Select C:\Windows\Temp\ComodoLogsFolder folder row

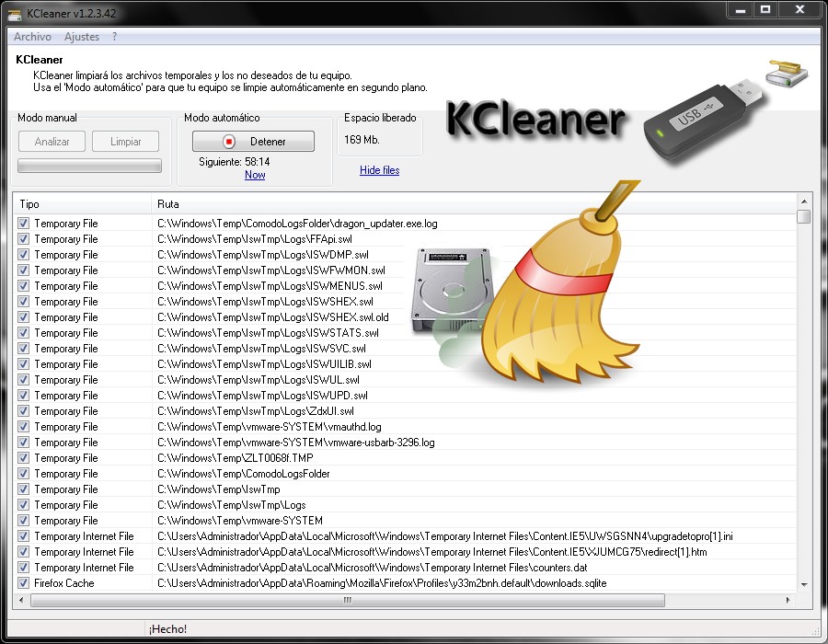click(405, 474)
